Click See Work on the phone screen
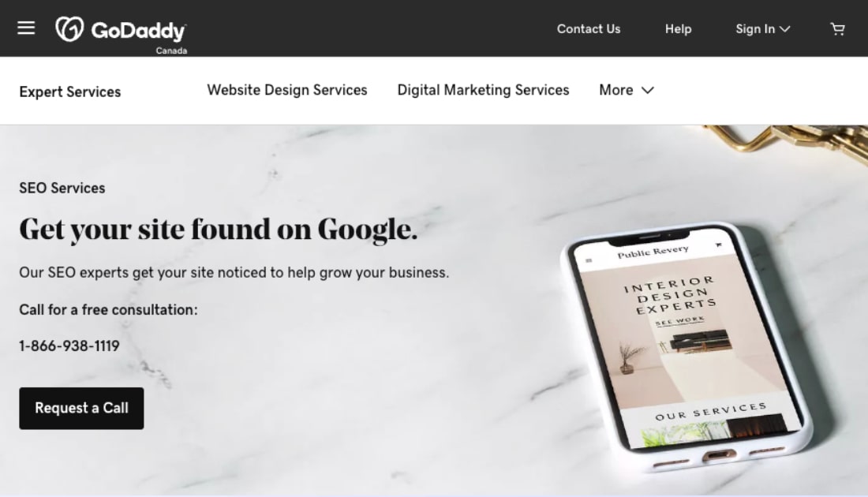The width and height of the screenshot is (868, 497). [679, 322]
